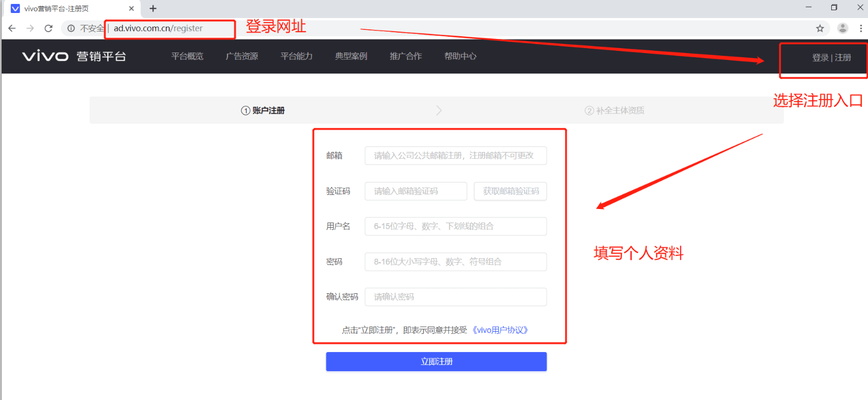Image resolution: width=868 pixels, height=400 pixels.
Task: Select the 账户注册 step indicator
Action: [x=263, y=110]
